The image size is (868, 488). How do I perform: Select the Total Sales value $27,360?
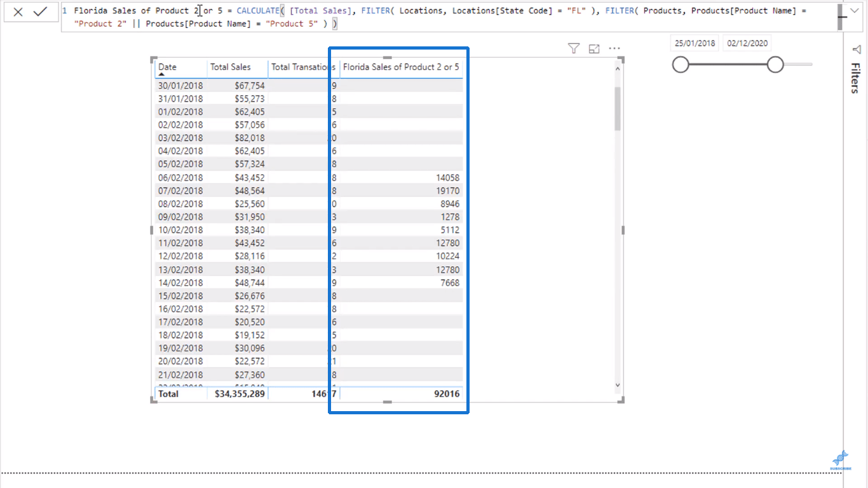coord(249,375)
